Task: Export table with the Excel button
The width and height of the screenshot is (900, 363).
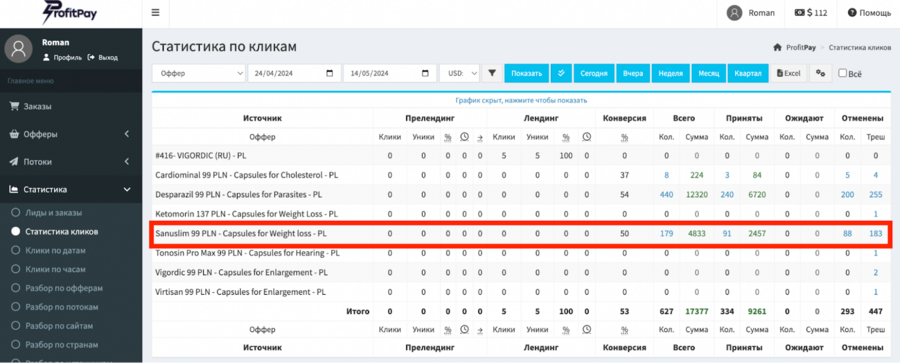Action: click(788, 74)
